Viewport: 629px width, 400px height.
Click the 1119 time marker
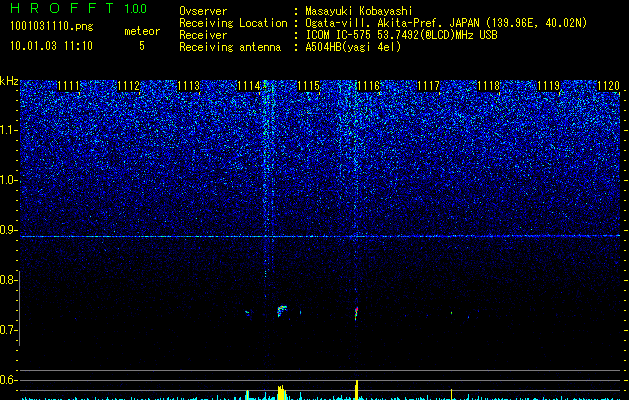[x=548, y=86]
